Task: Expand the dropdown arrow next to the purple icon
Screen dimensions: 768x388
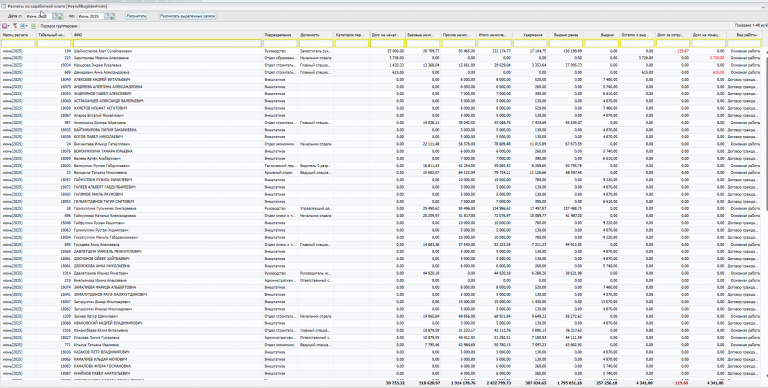Action: [9, 26]
